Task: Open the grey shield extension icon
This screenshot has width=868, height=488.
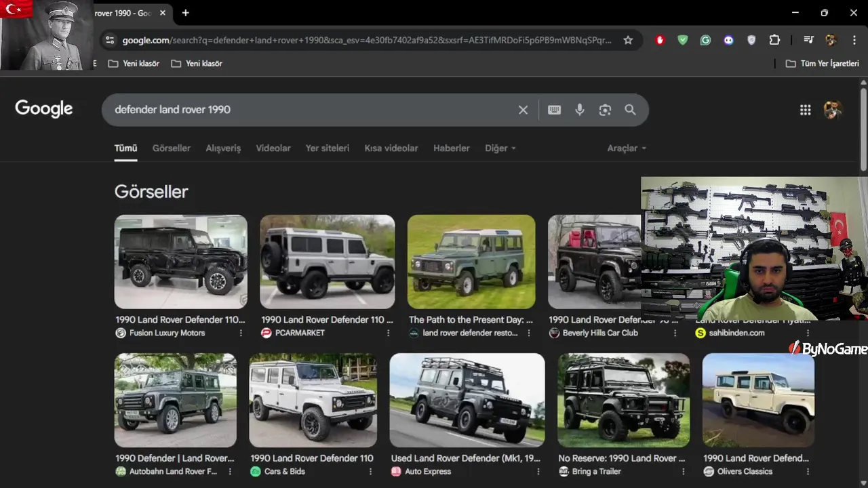Action: click(x=751, y=40)
